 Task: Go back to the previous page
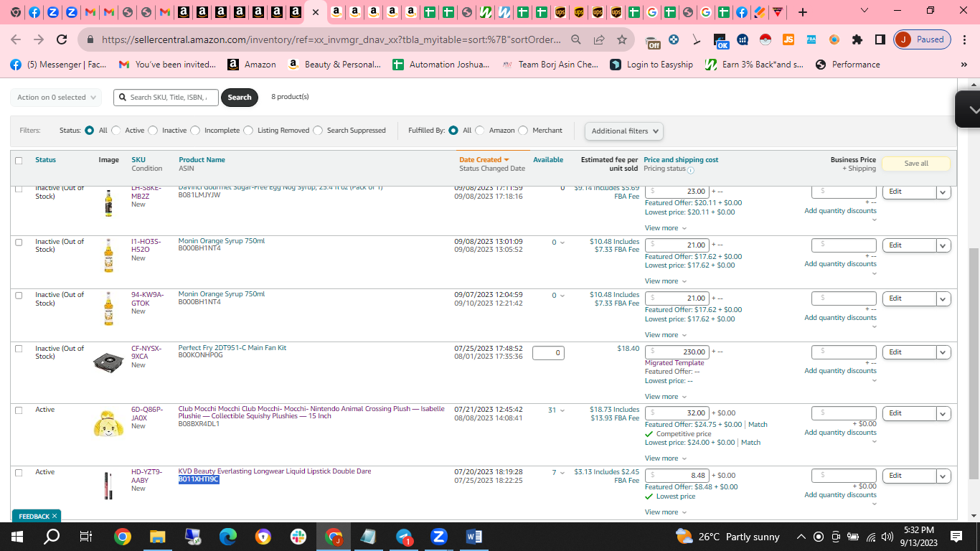click(16, 39)
